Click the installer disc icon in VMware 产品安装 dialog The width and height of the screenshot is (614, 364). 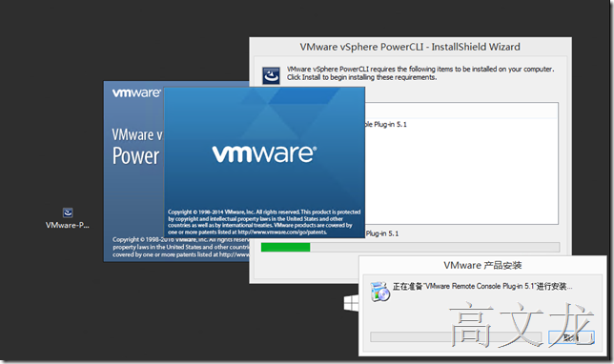click(x=379, y=292)
